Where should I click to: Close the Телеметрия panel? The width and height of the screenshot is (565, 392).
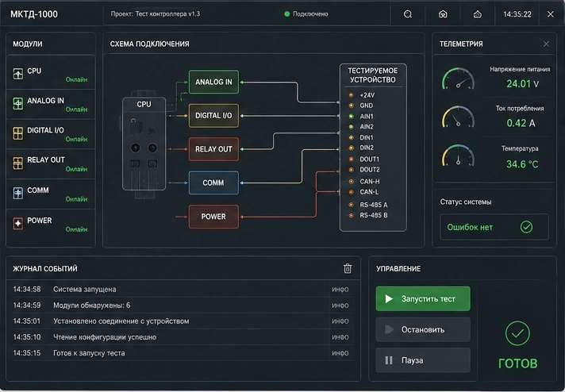546,44
